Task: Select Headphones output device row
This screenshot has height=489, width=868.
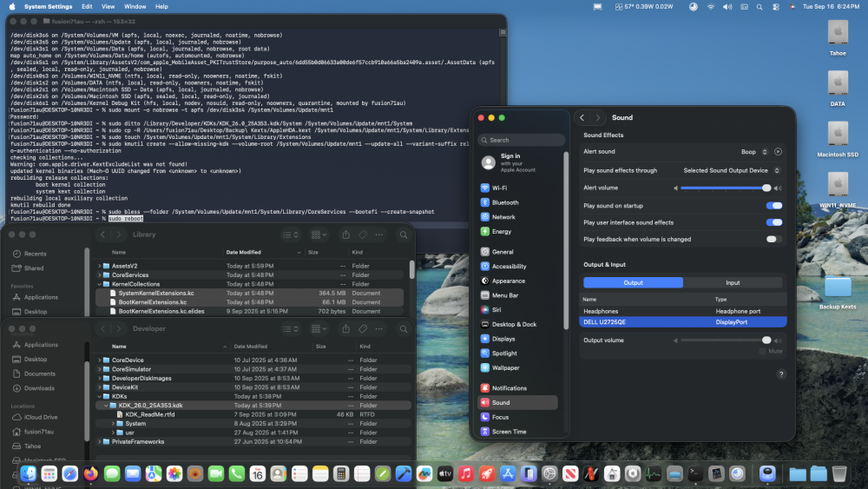Action: [683, 312]
